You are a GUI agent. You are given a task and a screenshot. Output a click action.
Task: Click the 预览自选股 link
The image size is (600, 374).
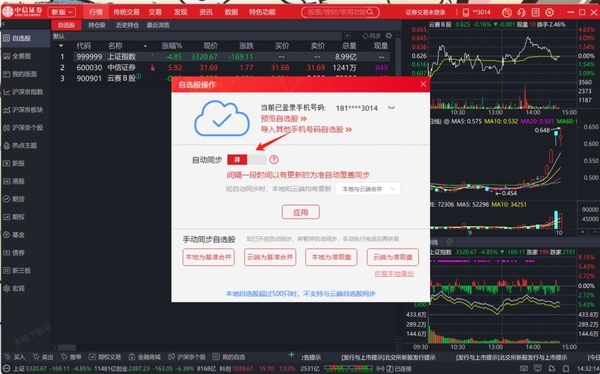point(284,119)
